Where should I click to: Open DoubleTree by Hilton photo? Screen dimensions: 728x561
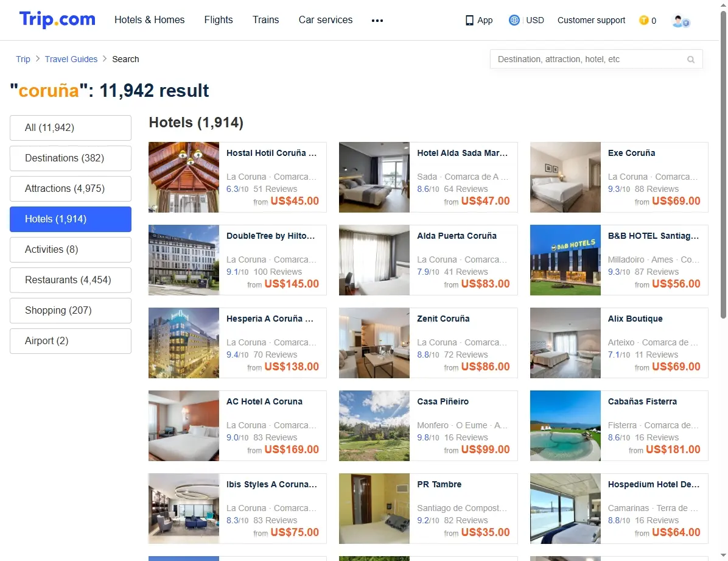click(184, 260)
